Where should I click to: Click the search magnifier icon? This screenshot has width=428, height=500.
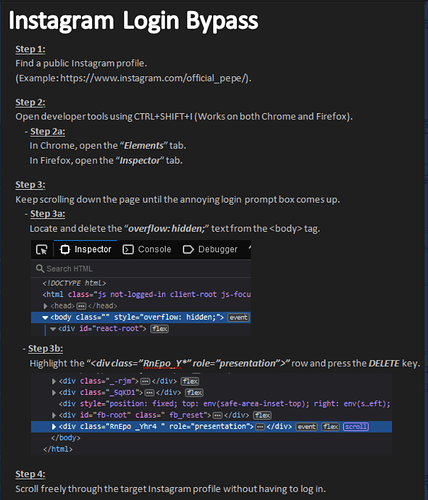click(x=40, y=268)
